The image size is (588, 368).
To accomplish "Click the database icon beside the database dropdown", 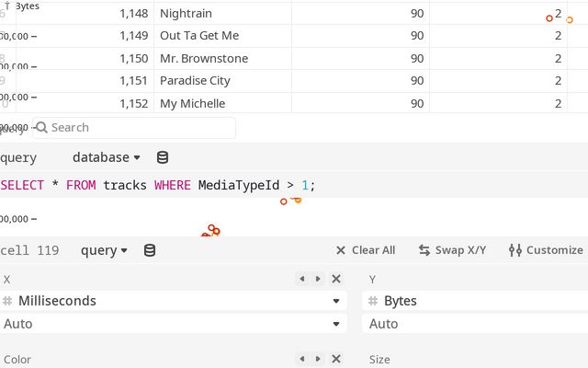I will click(163, 157).
